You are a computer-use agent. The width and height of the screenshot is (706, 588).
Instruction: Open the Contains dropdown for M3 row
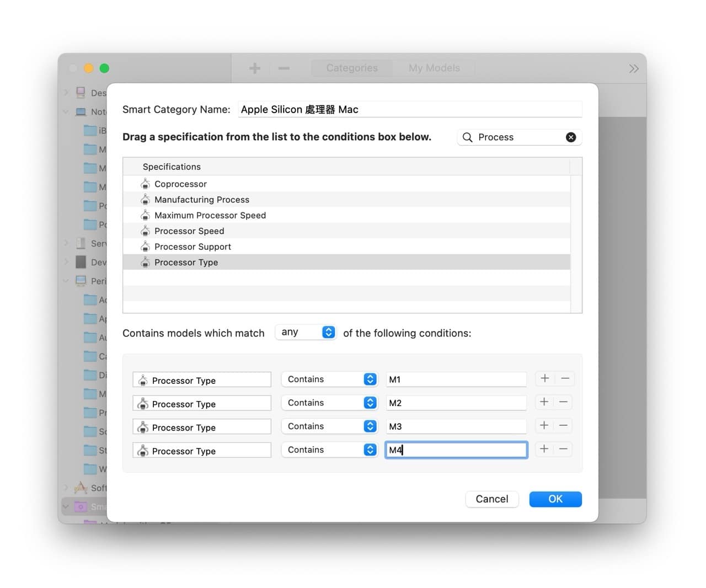pos(329,426)
